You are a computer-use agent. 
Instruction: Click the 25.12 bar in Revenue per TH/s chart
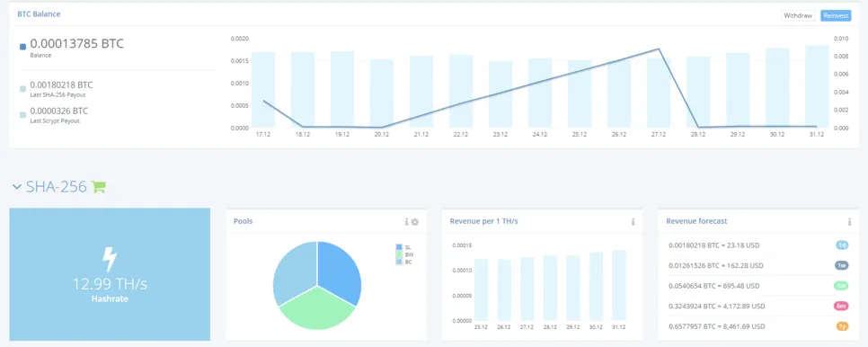click(481, 290)
